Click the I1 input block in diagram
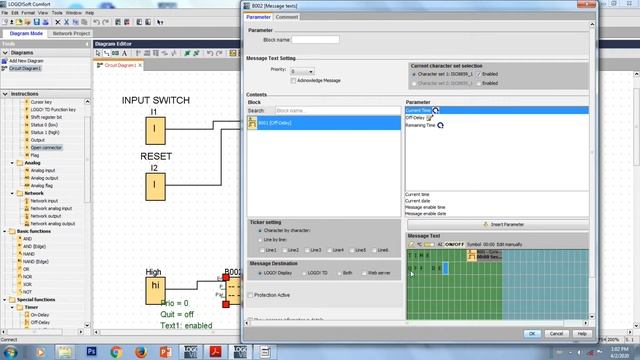 click(156, 131)
